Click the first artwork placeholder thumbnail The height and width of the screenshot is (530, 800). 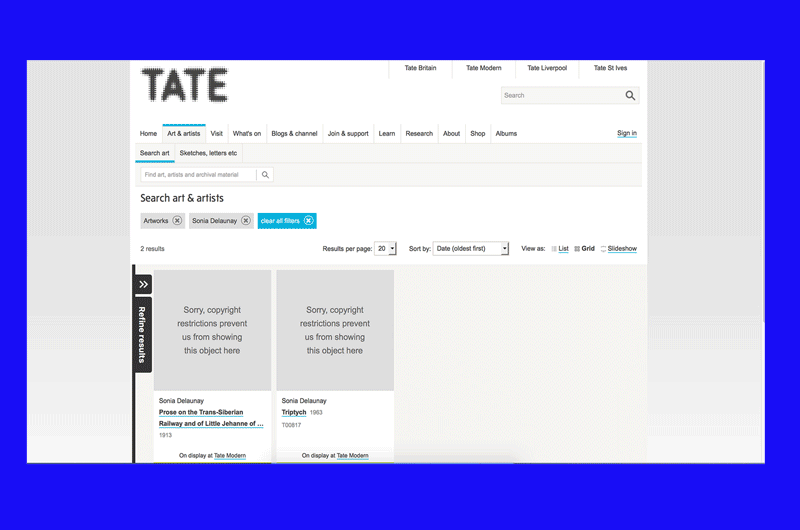[x=212, y=330]
